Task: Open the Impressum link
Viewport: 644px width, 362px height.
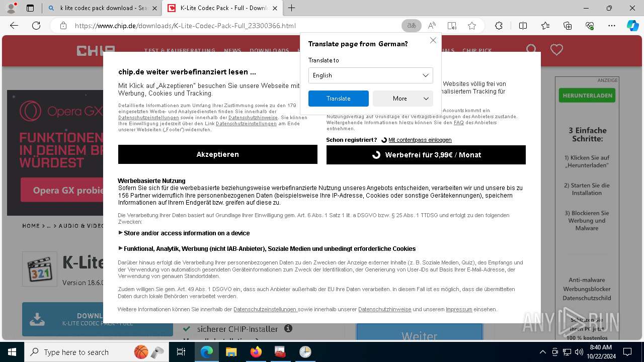Action: (459, 309)
